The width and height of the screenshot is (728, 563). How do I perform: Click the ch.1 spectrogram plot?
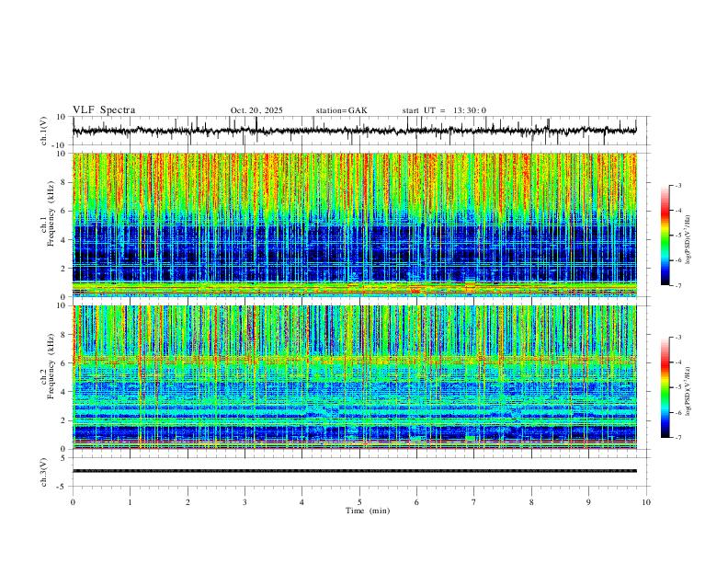[355, 224]
